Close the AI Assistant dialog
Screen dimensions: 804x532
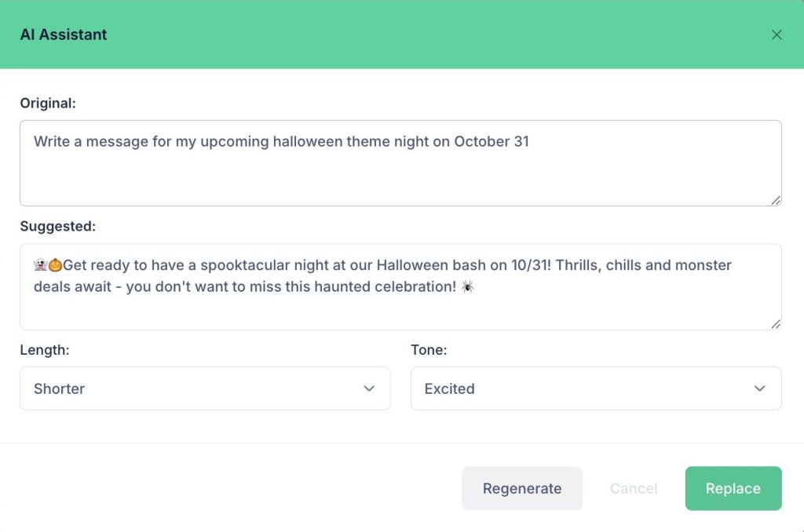pyautogui.click(x=777, y=35)
